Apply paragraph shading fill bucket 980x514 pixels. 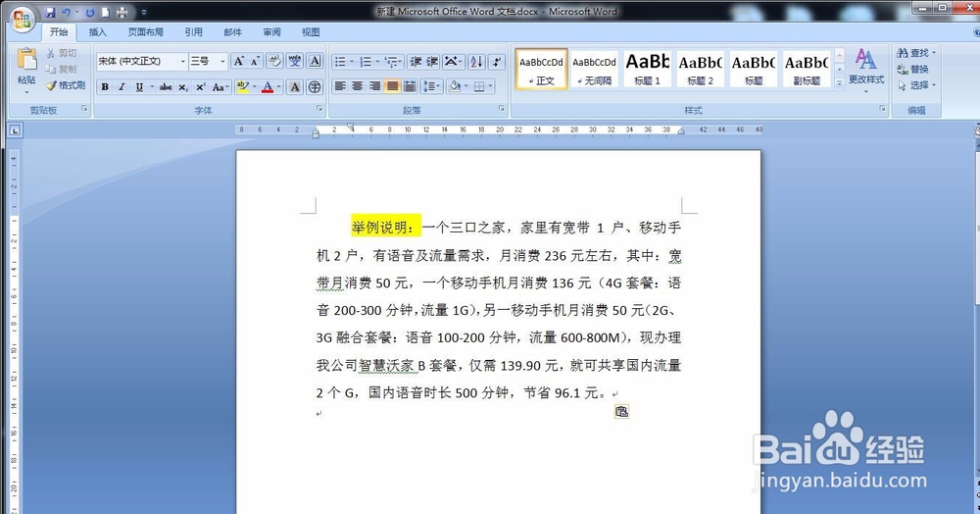455,86
